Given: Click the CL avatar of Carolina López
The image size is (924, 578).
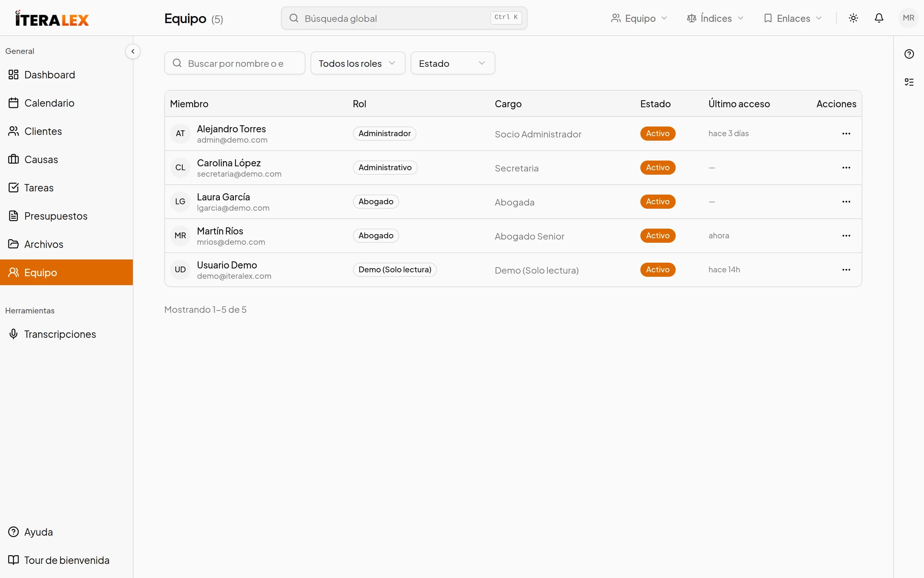Looking at the screenshot, I should pyautogui.click(x=180, y=167).
